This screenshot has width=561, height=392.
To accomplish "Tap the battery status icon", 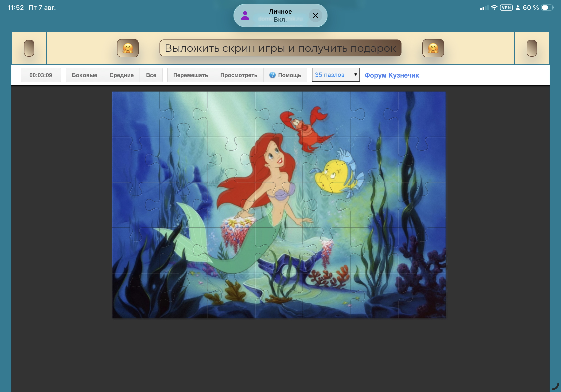I will (x=547, y=8).
